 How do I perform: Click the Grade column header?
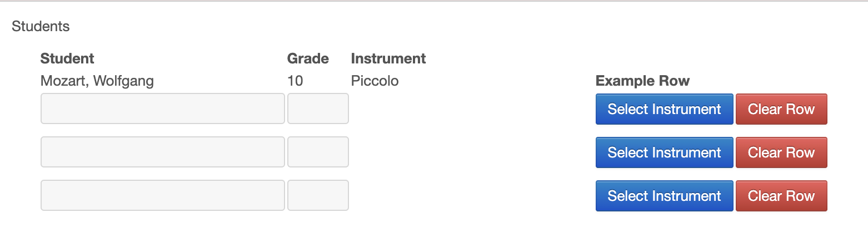308,58
